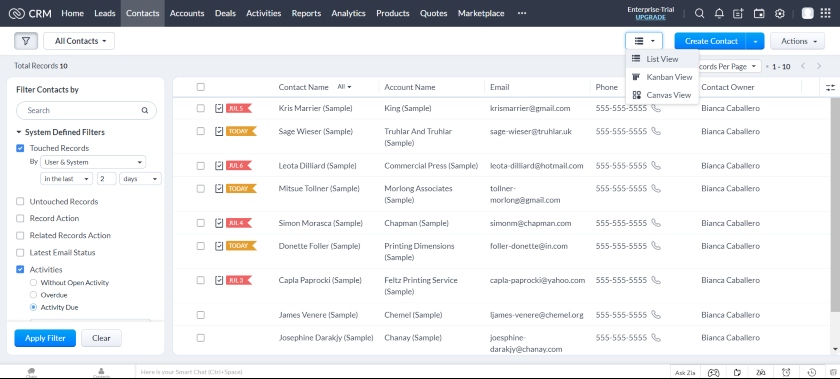
Task: Go to the Leads tab
Action: point(104,13)
